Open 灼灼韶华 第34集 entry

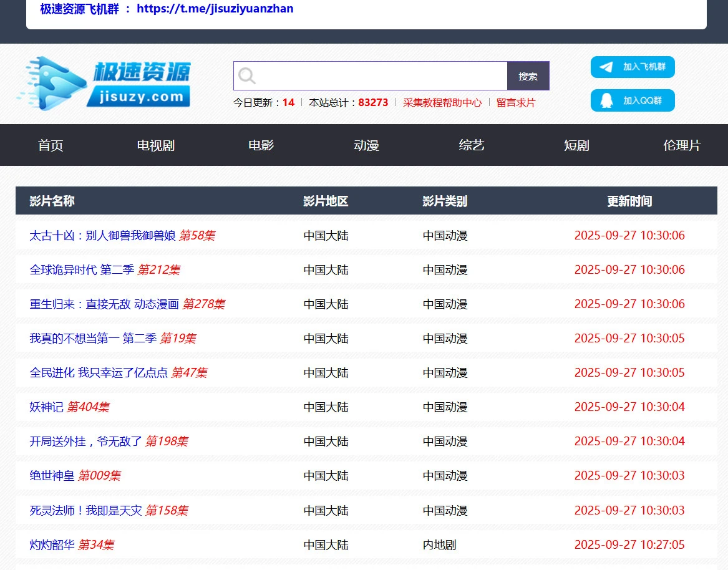(x=52, y=545)
